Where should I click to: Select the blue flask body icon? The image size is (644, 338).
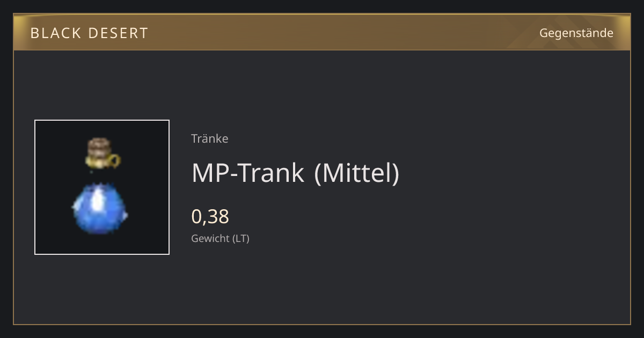click(100, 207)
